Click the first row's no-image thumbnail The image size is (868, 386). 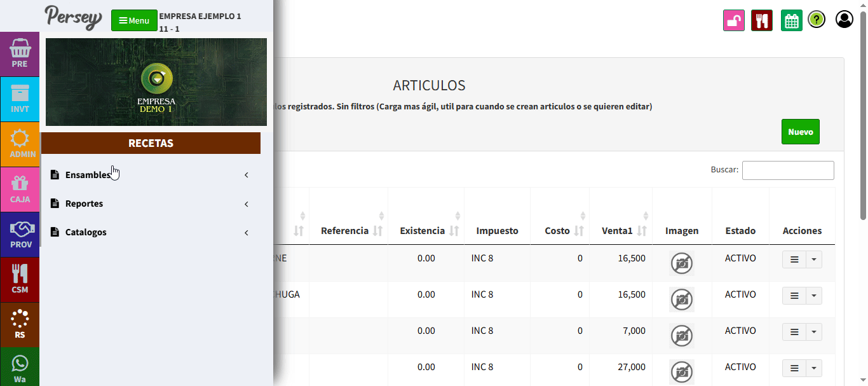point(682,263)
